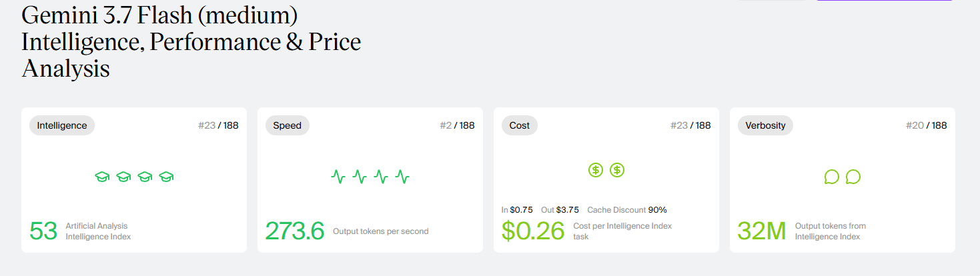Click the first graduation cap icon
Viewport: 980px width, 276px height.
click(102, 177)
